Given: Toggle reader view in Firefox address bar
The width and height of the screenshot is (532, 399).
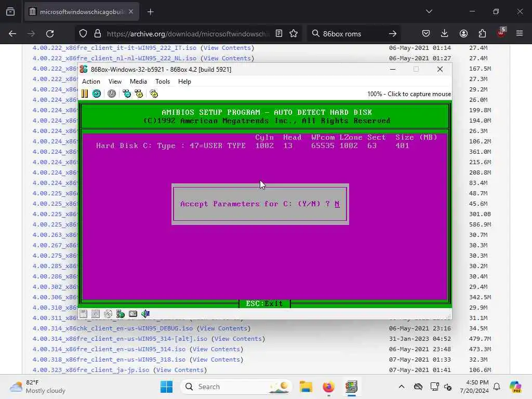Looking at the screenshot, I should (x=279, y=34).
